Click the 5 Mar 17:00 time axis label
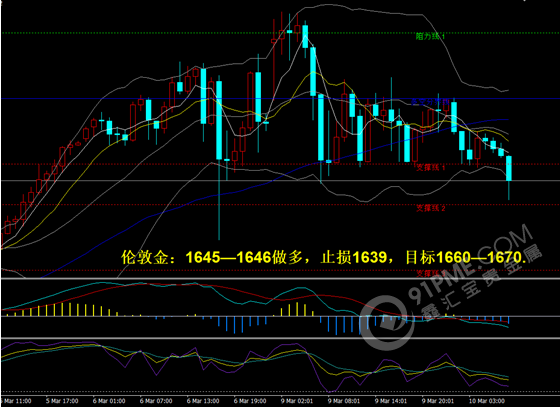 coord(62,401)
